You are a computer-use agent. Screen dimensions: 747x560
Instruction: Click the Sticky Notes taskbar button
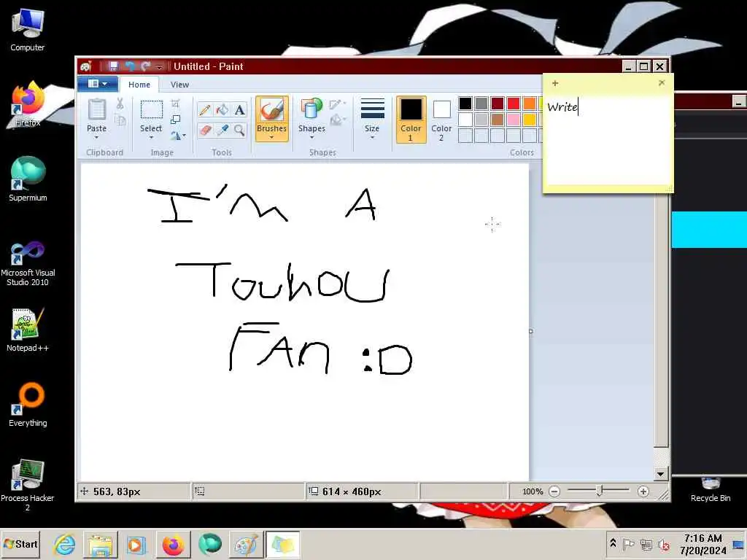click(282, 545)
